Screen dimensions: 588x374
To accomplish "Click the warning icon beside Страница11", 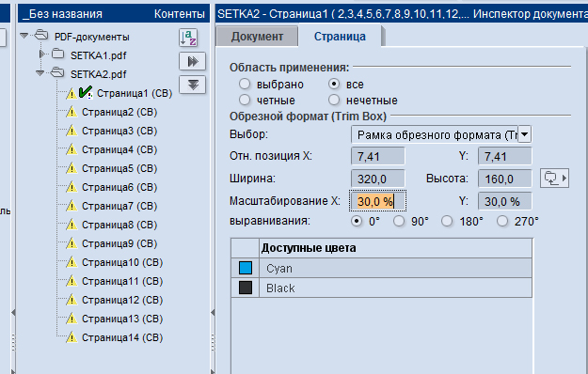I will coord(72,281).
